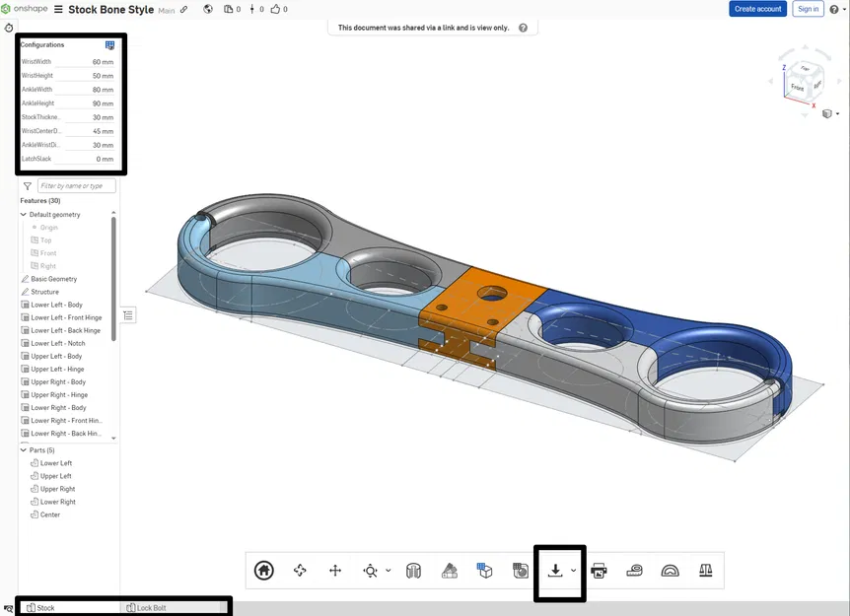The height and width of the screenshot is (616, 850).
Task: Click the zoom to fit icon
Action: [x=370, y=571]
